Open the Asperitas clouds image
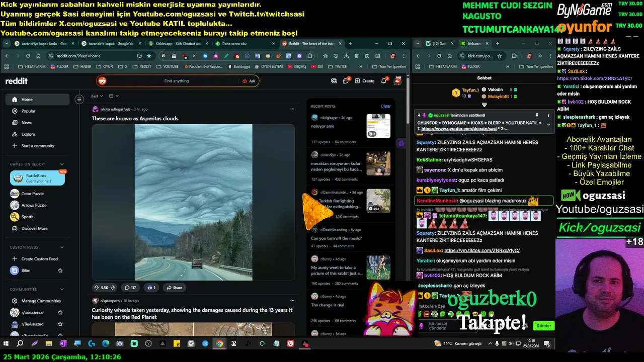644x362 pixels. (193, 202)
